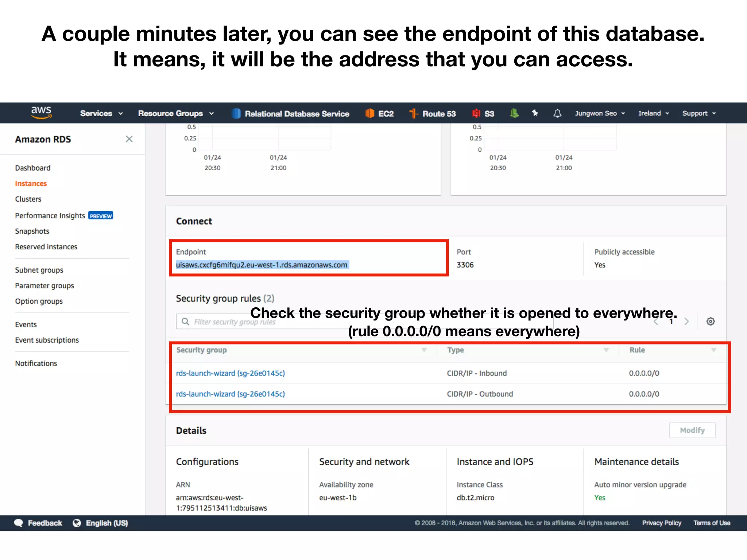Open the S3 shortcut
The image size is (747, 560).
coord(483,113)
